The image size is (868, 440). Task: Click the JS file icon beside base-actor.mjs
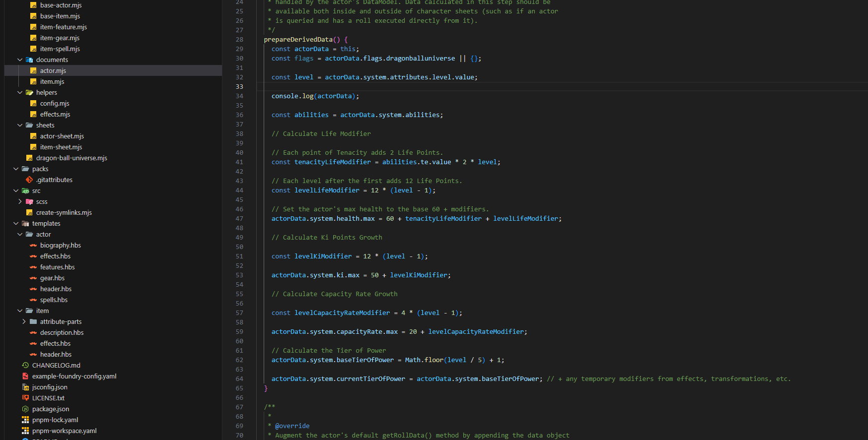[33, 5]
